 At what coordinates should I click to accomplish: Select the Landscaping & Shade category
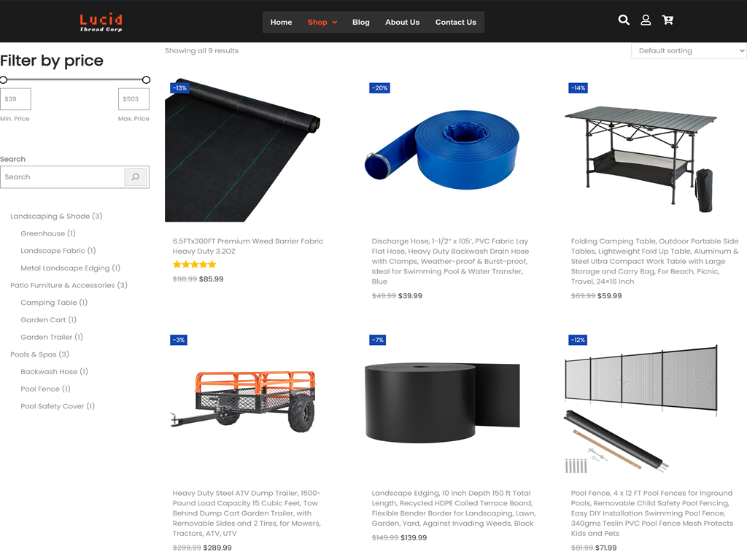(x=56, y=216)
